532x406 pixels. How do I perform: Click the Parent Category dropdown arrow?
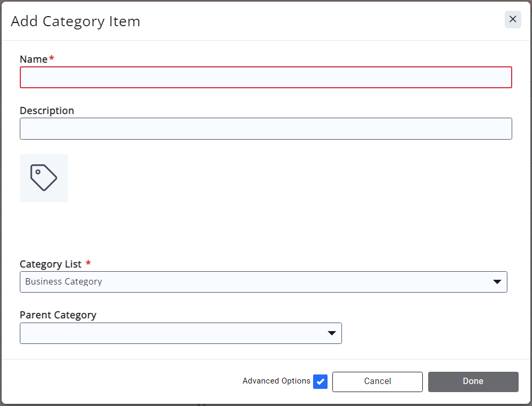point(331,333)
